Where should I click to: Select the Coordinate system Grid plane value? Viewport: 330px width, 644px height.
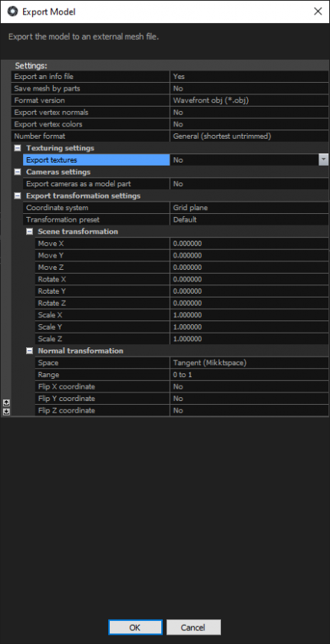[x=249, y=208]
